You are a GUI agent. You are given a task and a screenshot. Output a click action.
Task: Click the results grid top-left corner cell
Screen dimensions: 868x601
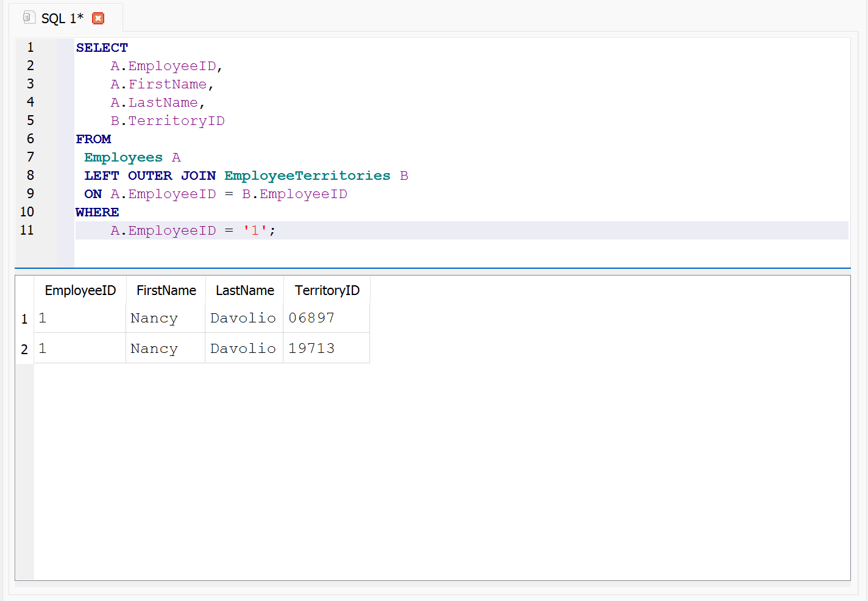[x=24, y=290]
